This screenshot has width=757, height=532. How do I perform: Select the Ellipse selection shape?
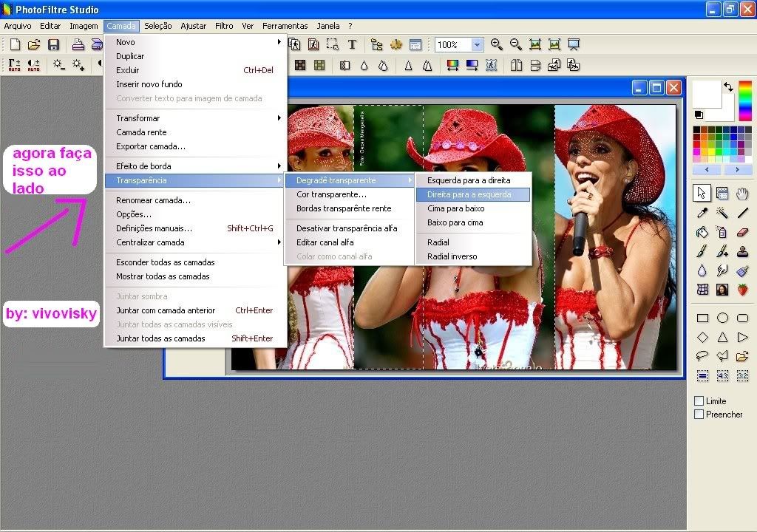722,318
